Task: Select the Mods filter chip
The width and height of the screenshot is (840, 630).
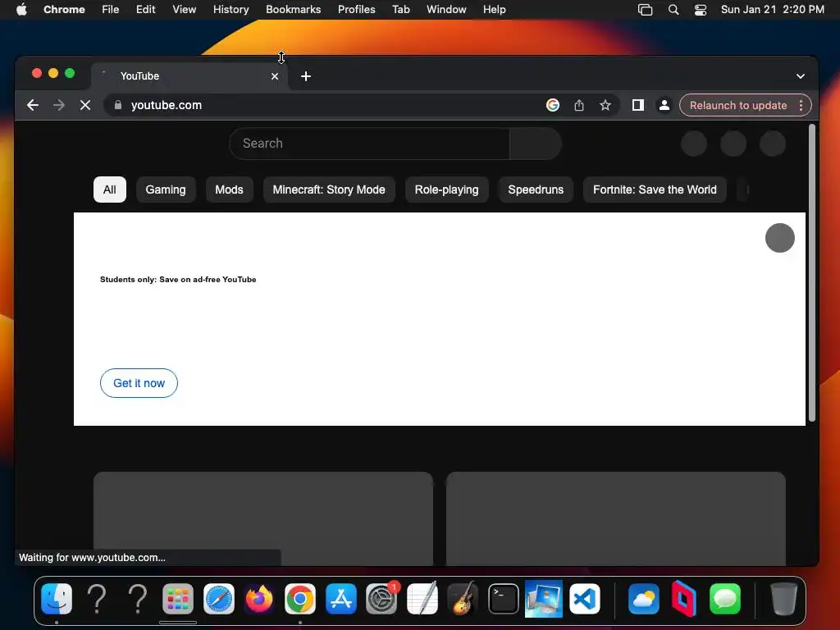Action: coord(230,189)
